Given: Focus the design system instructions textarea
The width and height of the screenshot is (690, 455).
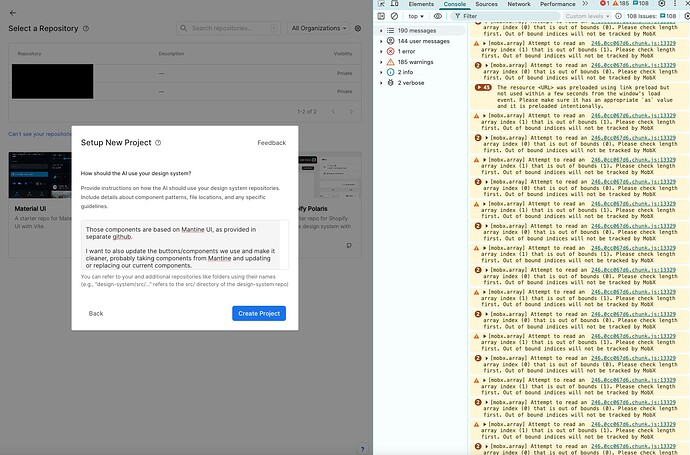Looking at the screenshot, I should pos(185,245).
